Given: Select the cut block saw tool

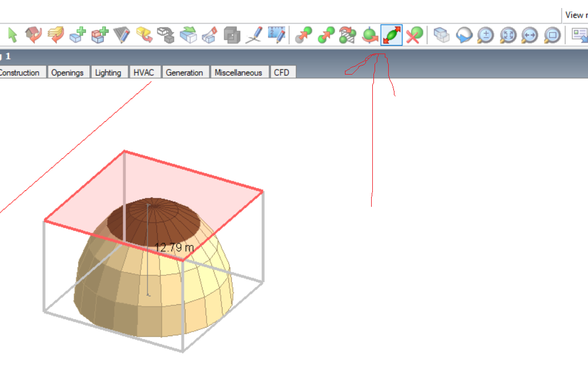Looking at the screenshot, I should pos(209,35).
